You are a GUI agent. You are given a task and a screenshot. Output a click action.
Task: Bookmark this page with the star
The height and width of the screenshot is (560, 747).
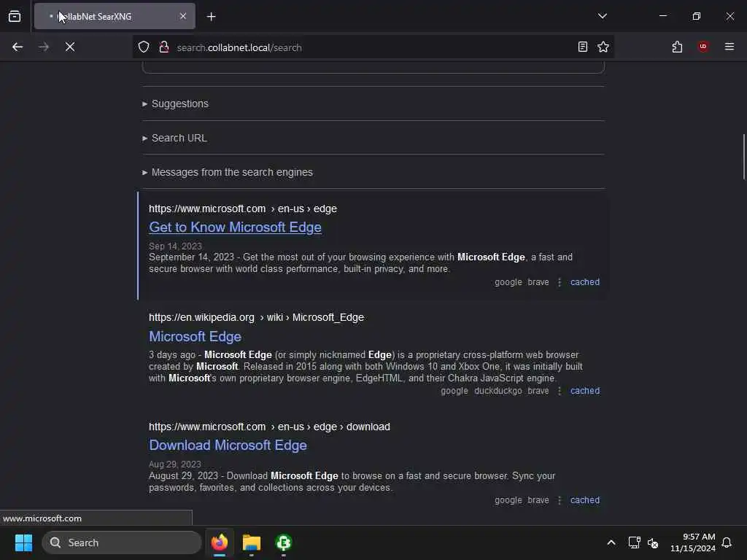point(603,47)
